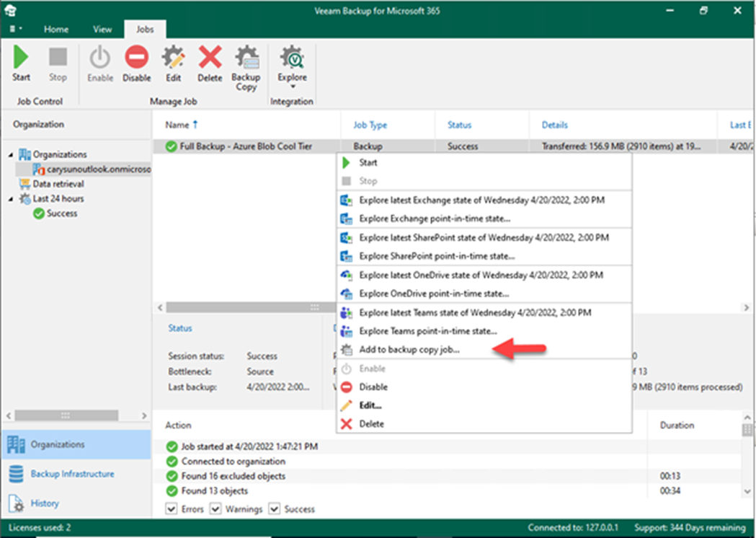Click the Duration column header
This screenshot has width=756, height=538.
[x=677, y=425]
